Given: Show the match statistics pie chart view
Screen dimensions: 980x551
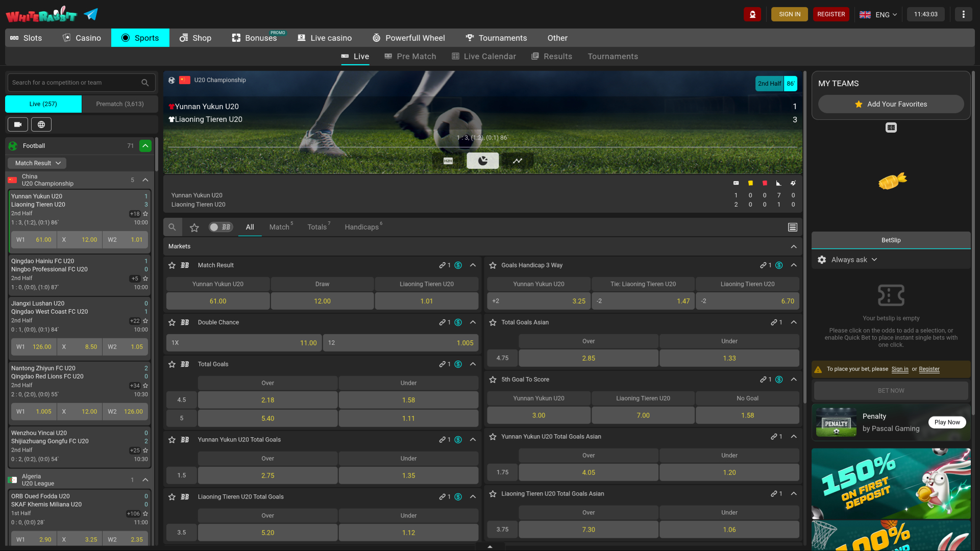Looking at the screenshot, I should point(483,161).
